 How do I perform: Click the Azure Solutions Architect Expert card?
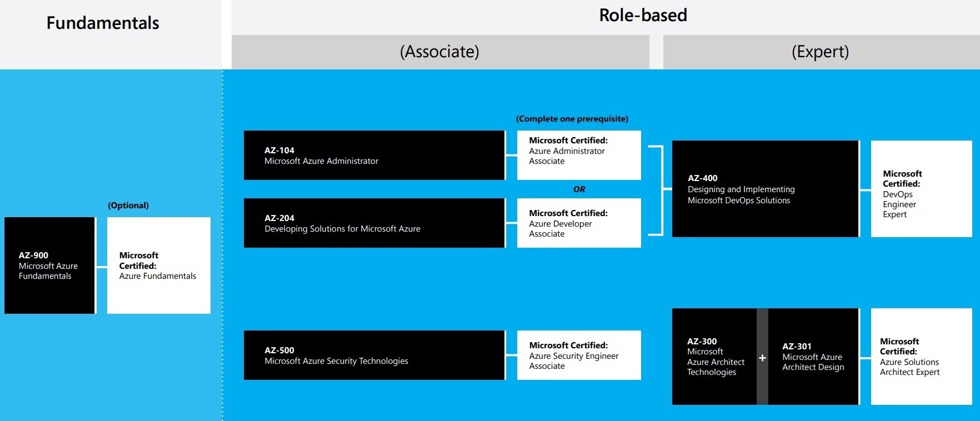(x=922, y=357)
